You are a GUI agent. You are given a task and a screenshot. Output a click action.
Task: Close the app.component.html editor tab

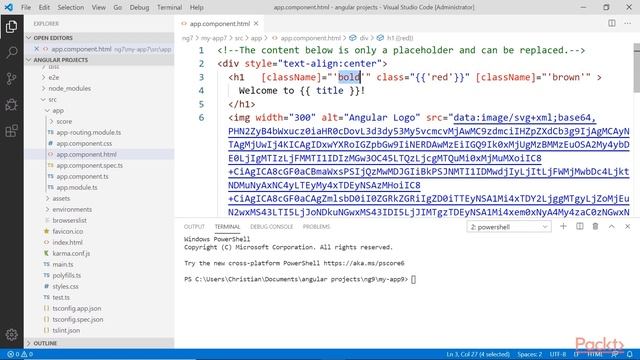(x=256, y=24)
